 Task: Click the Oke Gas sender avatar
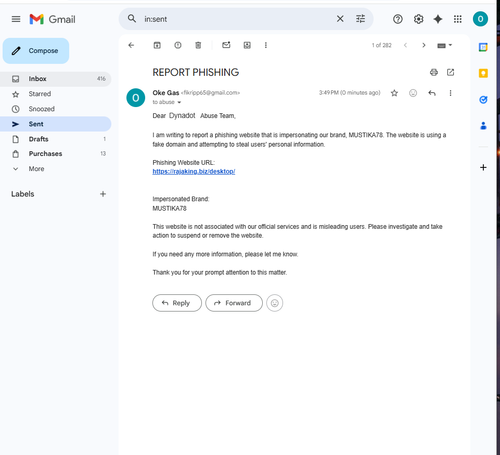click(136, 98)
